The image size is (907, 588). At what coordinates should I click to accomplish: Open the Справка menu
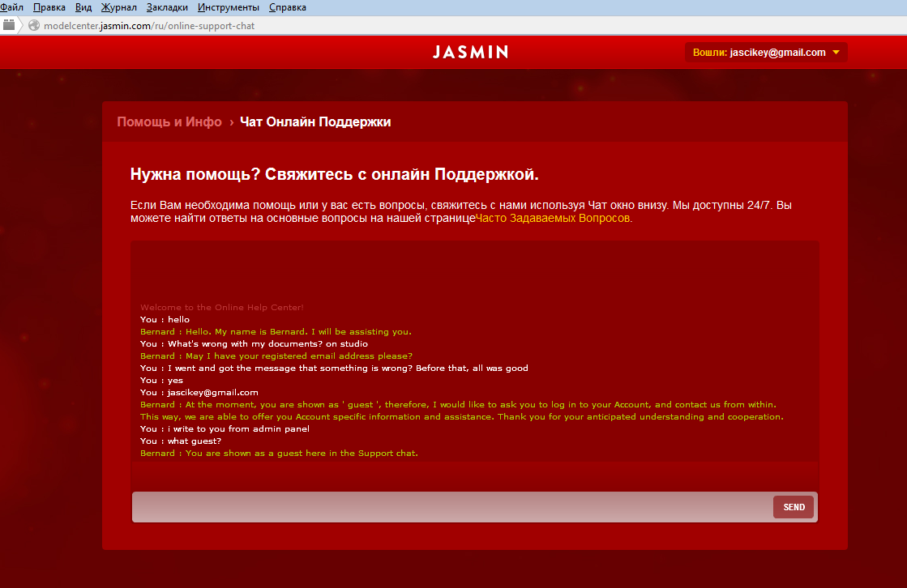288,7
